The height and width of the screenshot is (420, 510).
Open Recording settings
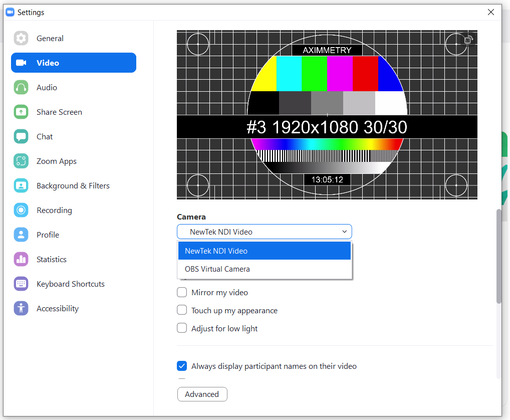[x=74, y=210]
